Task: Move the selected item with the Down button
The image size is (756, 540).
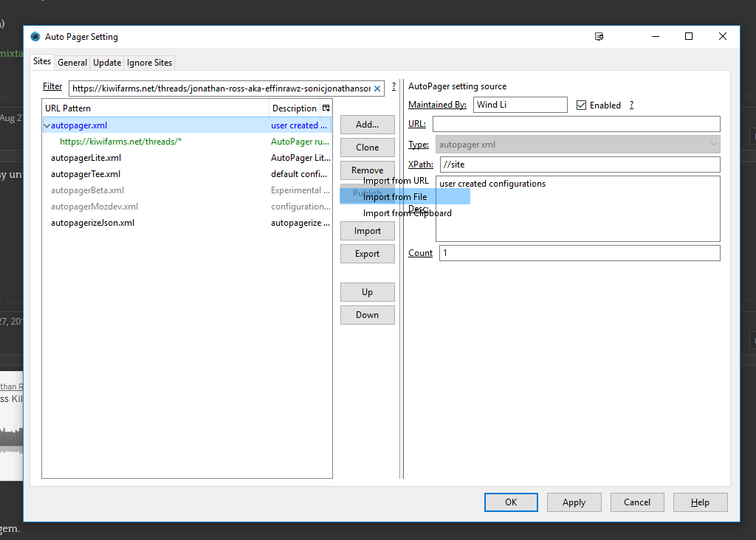Action: pyautogui.click(x=368, y=315)
